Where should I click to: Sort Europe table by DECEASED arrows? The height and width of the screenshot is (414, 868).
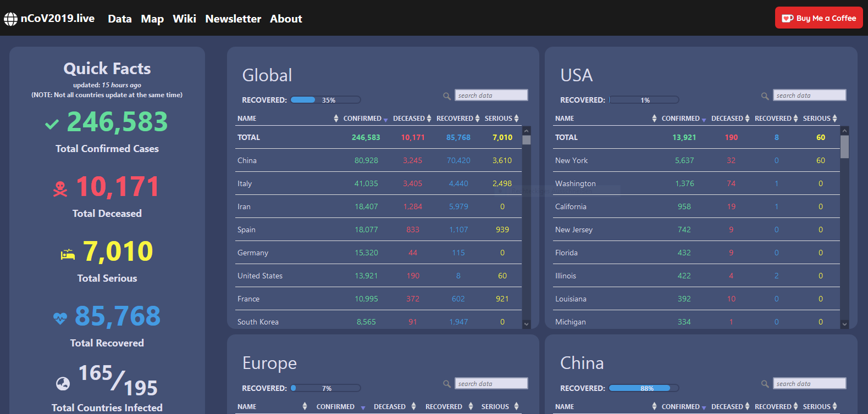coord(413,406)
